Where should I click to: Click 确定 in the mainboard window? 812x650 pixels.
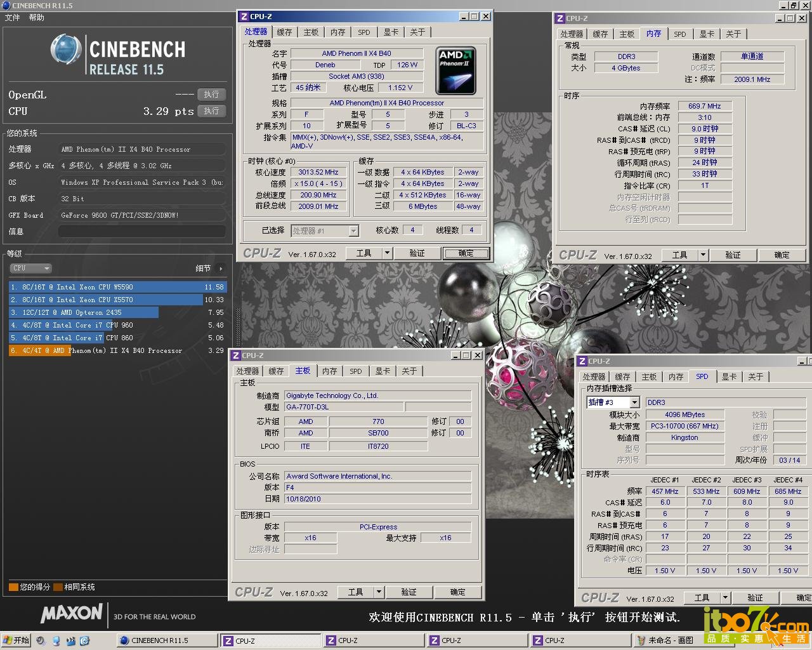pos(458,592)
